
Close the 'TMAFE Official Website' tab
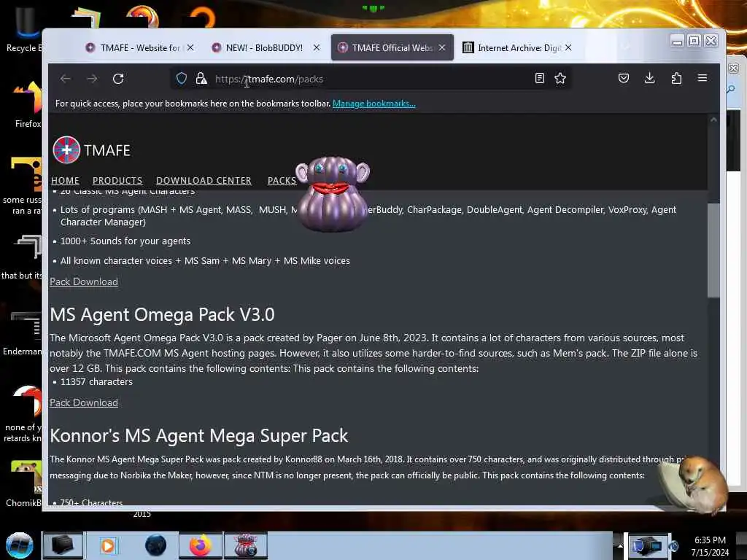442,47
